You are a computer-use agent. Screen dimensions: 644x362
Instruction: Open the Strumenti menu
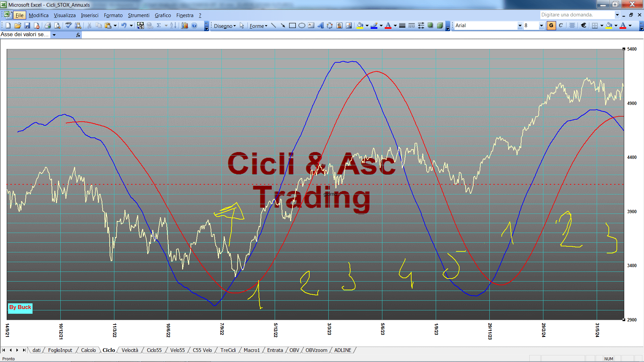[x=139, y=15]
